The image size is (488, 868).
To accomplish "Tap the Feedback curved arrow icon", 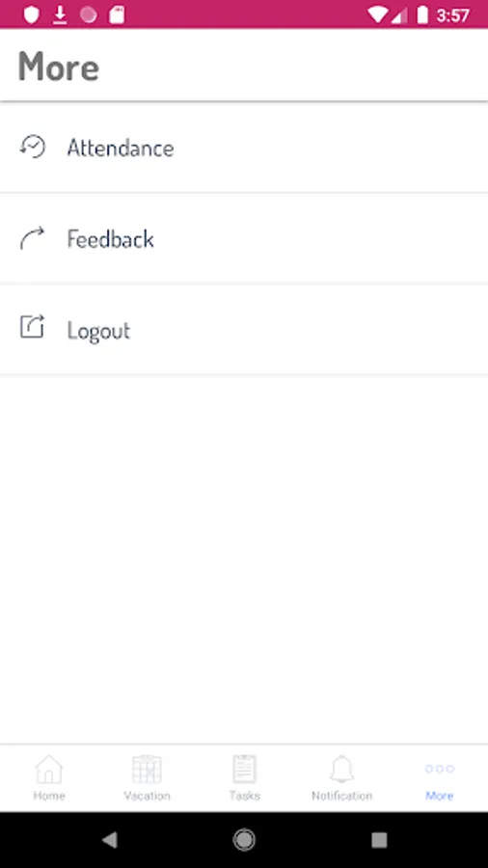I will [x=32, y=238].
